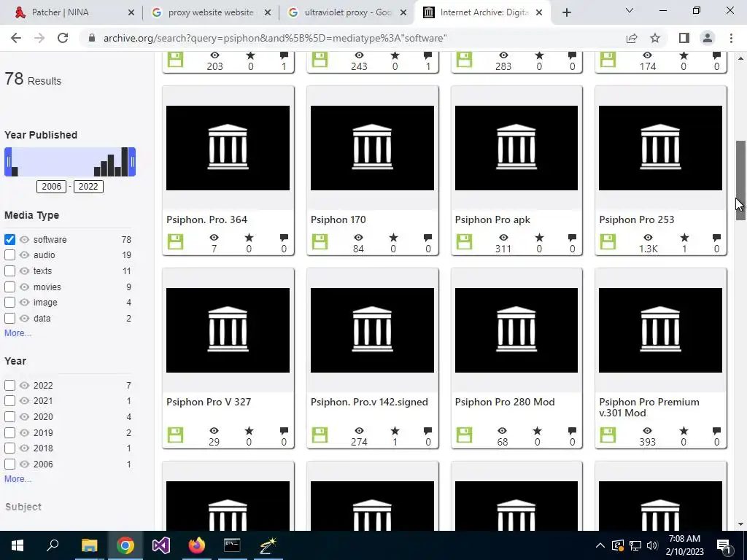Select the Internet Archive tab

(x=481, y=12)
